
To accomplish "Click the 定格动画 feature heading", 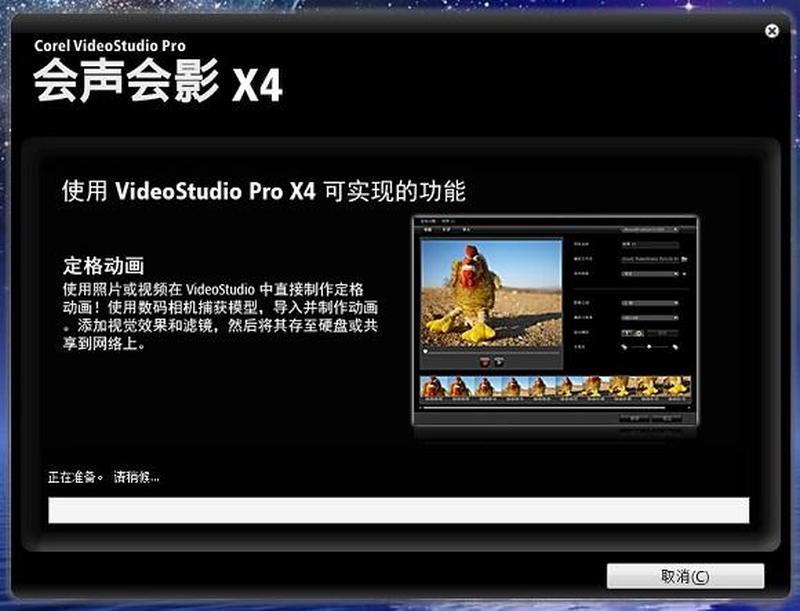I will tap(104, 266).
